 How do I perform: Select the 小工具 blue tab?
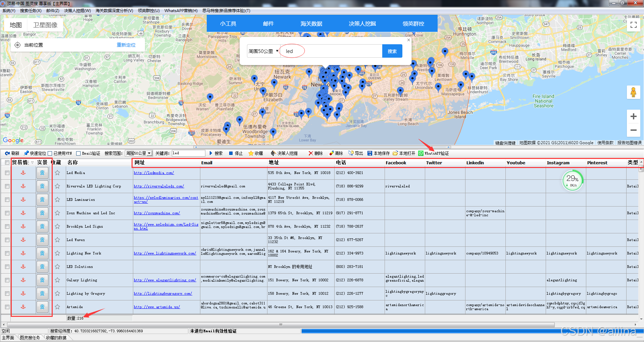point(228,23)
